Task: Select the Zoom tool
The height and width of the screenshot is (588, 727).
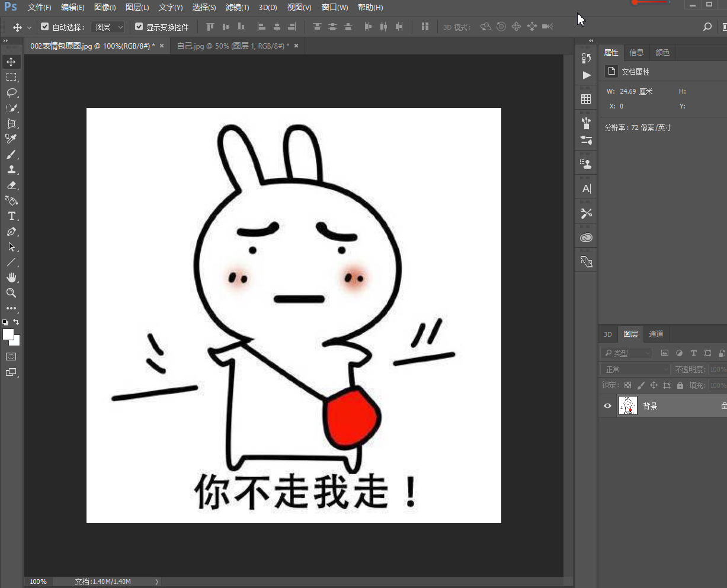Action: pyautogui.click(x=12, y=293)
